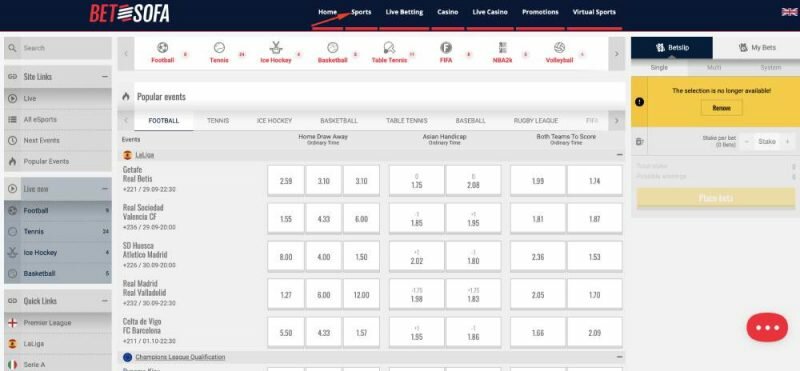Collapse the LaLiga events group

point(619,155)
